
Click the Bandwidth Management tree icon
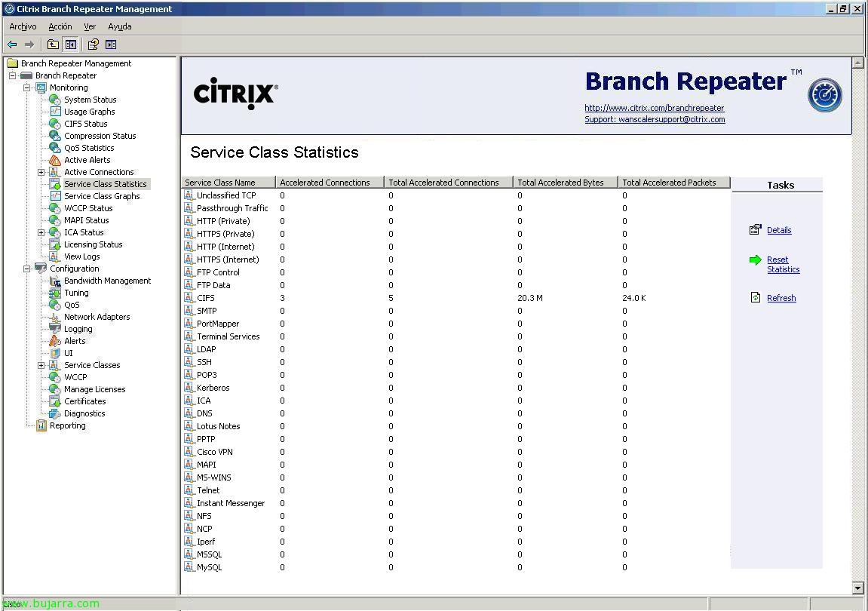(55, 281)
